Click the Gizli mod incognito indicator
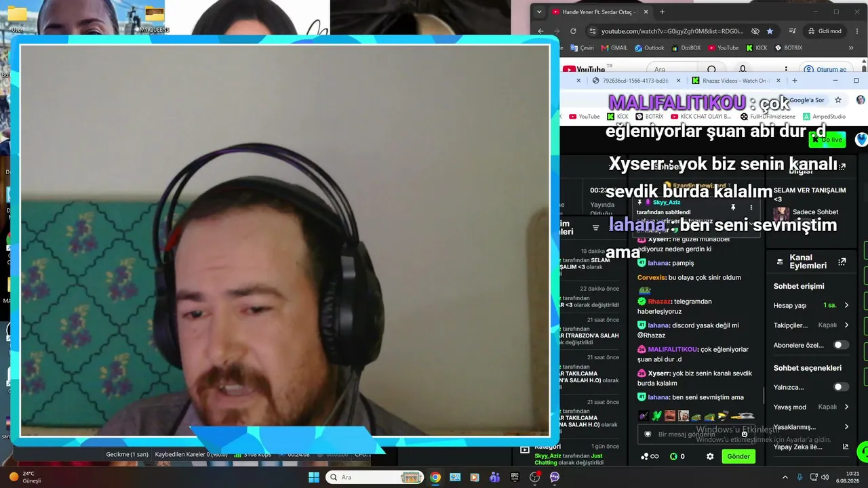868x488 pixels. (825, 31)
